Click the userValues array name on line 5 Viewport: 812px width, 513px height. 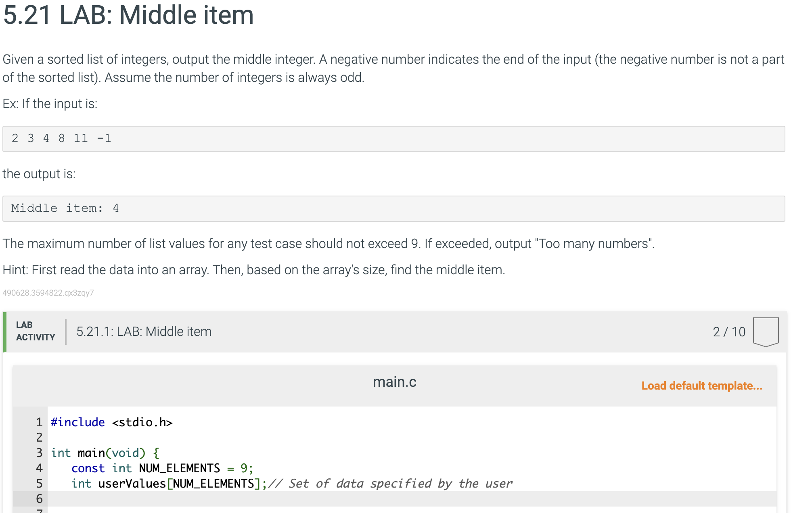132,484
